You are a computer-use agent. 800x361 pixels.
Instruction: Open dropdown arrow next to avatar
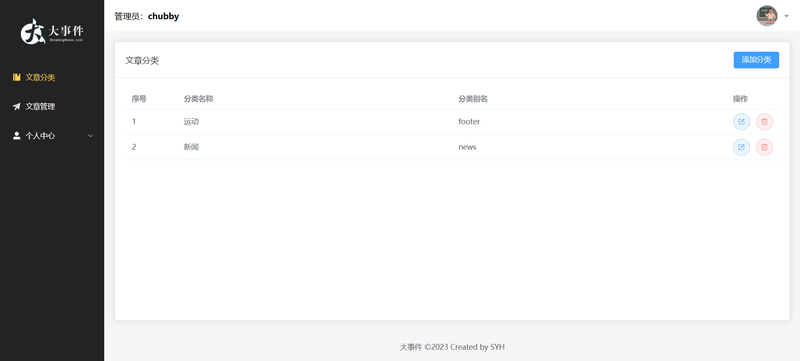tap(786, 16)
